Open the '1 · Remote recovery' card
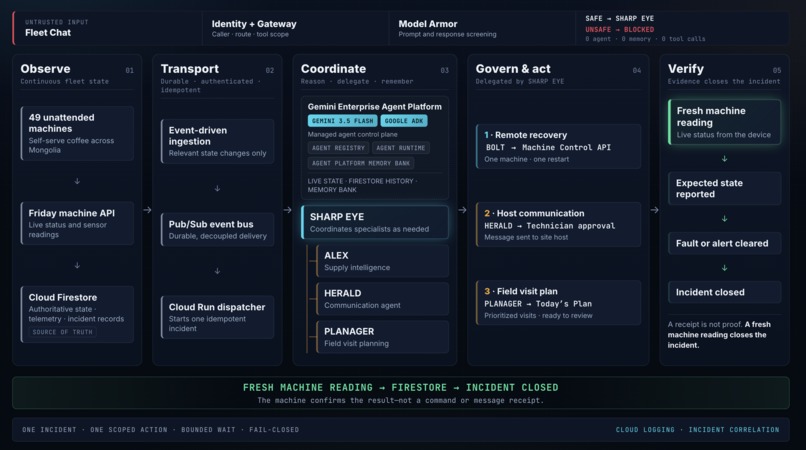The width and height of the screenshot is (806, 450). [558, 146]
